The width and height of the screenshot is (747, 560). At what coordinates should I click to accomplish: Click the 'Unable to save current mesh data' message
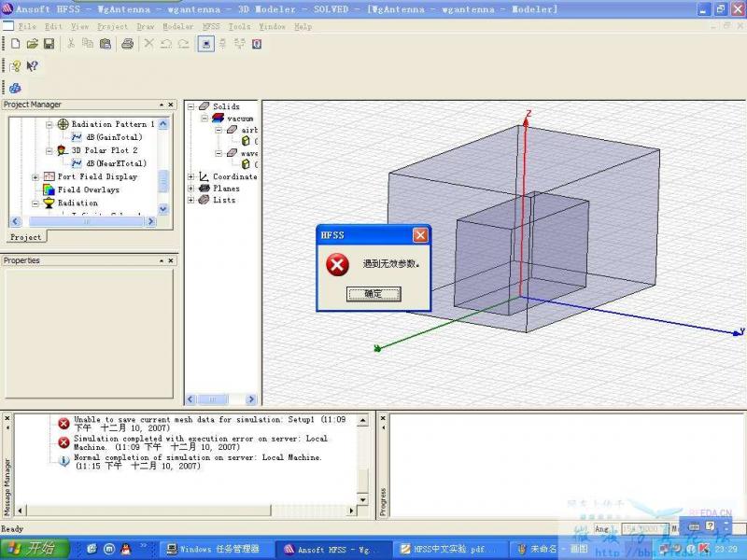[209, 424]
